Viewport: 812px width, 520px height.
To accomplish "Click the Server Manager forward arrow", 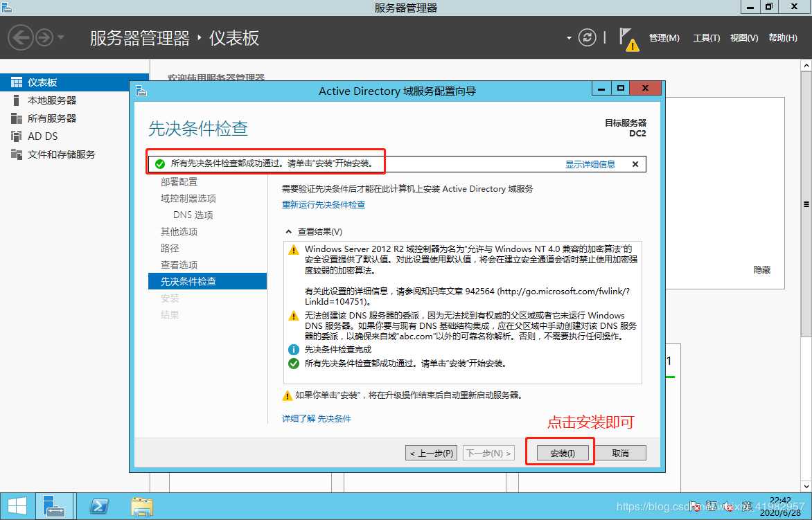I will point(44,38).
